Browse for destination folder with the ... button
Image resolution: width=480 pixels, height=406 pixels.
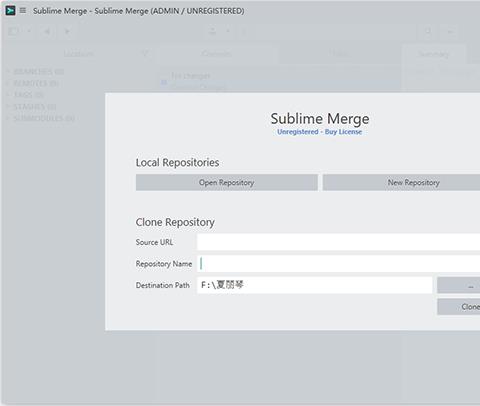click(x=459, y=285)
